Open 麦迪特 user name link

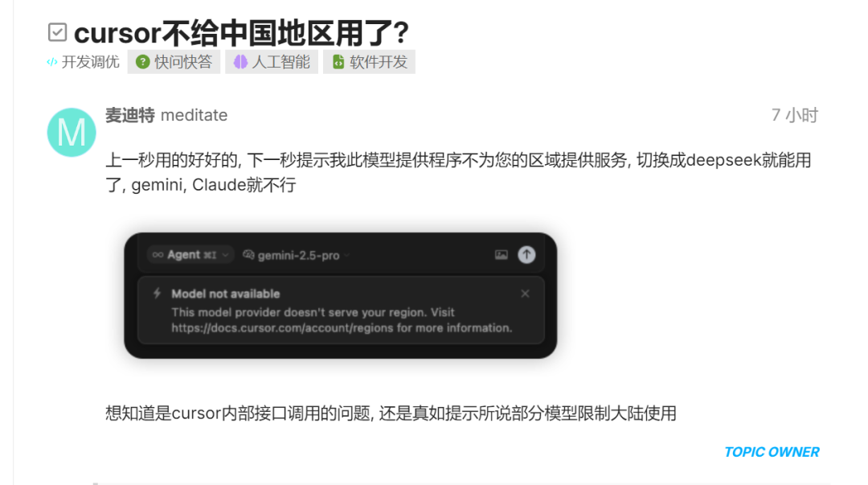pos(130,115)
